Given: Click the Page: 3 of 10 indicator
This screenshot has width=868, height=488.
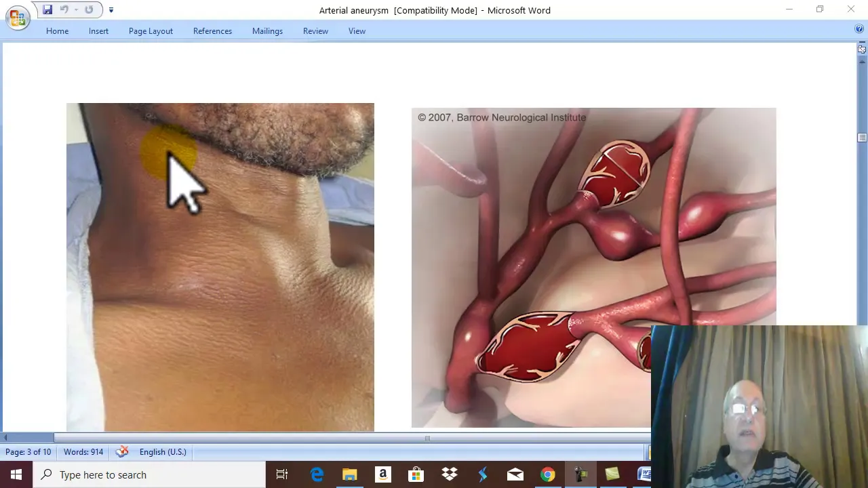Looking at the screenshot, I should tap(28, 452).
